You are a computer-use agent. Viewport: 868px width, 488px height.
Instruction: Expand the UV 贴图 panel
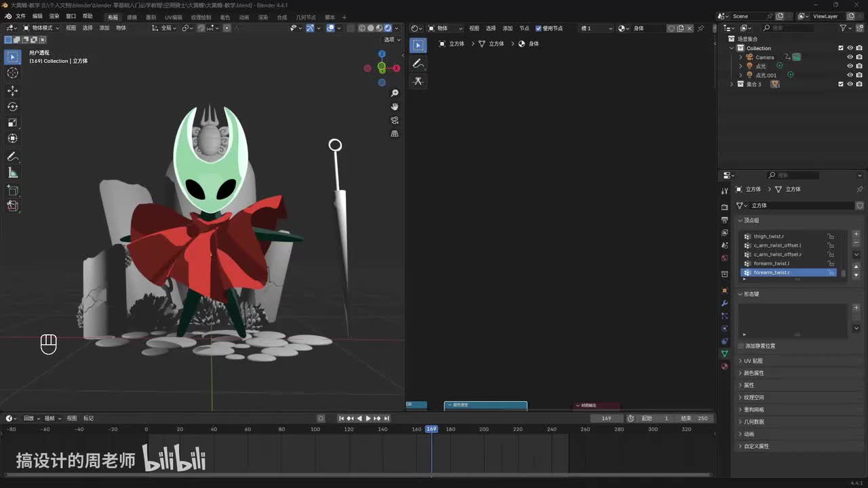coord(753,361)
